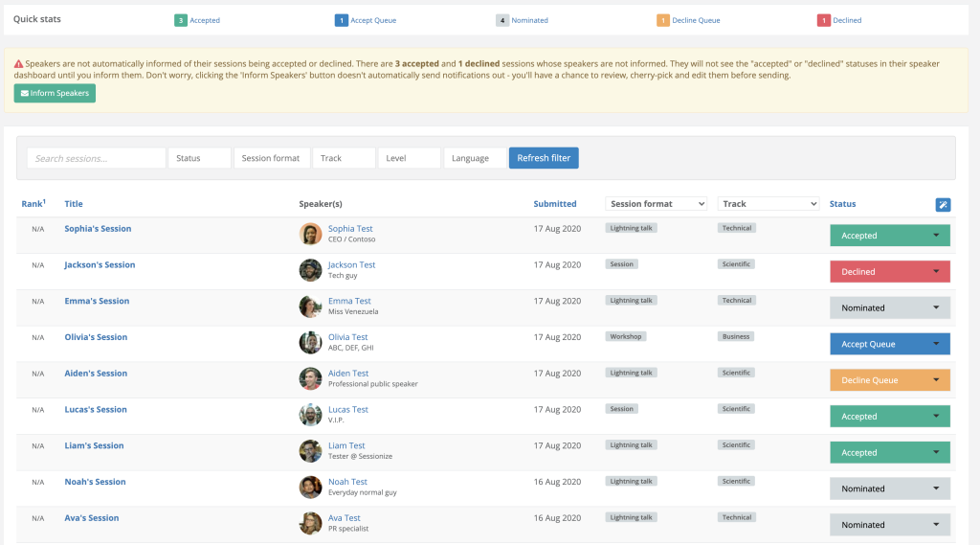Expand Aiden's Decline Queue status dropdown
980x545 pixels.
coord(889,380)
